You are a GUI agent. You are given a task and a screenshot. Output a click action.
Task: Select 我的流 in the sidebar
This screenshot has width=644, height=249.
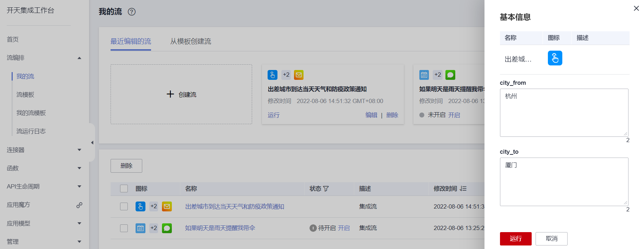[x=25, y=76]
